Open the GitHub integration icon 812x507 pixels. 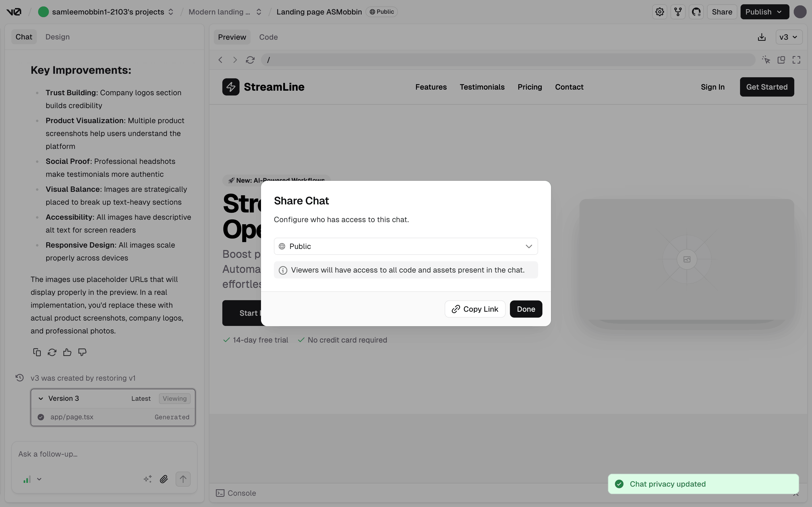(696, 12)
